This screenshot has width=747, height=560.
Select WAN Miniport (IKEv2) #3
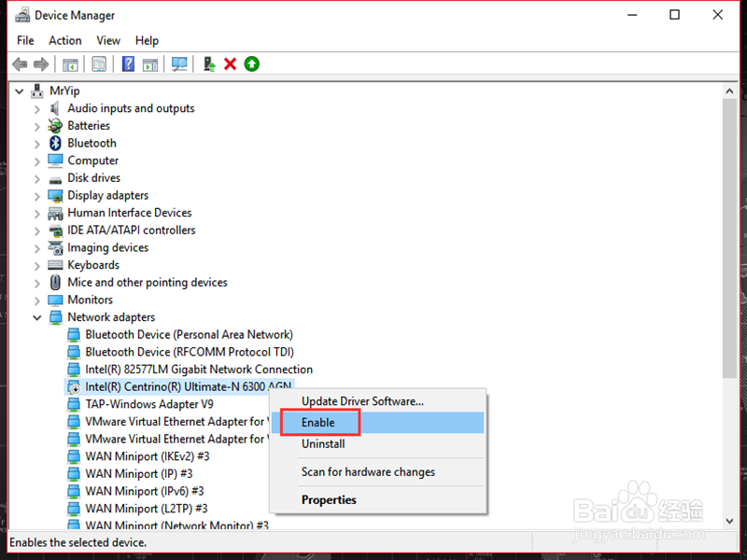[148, 456]
